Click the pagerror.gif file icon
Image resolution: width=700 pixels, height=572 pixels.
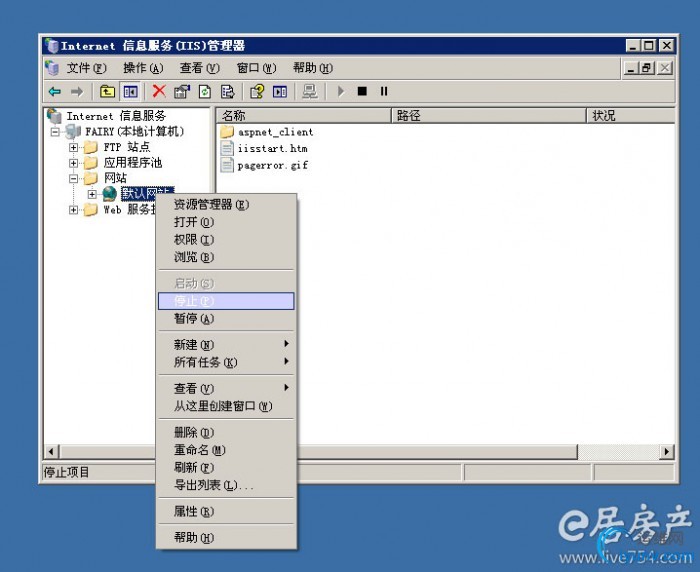[x=227, y=165]
